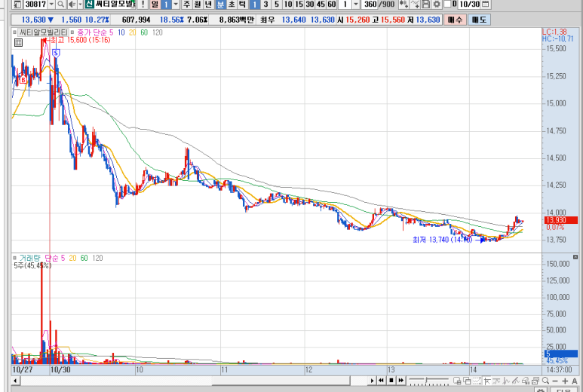Select the 5 minute interval tab
This screenshot has width=583, height=392.
[x=277, y=4]
